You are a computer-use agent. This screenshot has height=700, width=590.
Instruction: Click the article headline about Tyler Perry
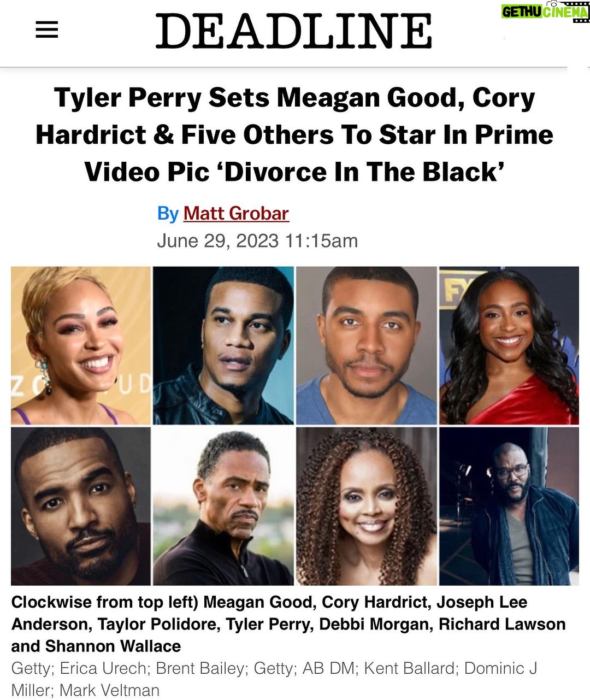pyautogui.click(x=294, y=135)
